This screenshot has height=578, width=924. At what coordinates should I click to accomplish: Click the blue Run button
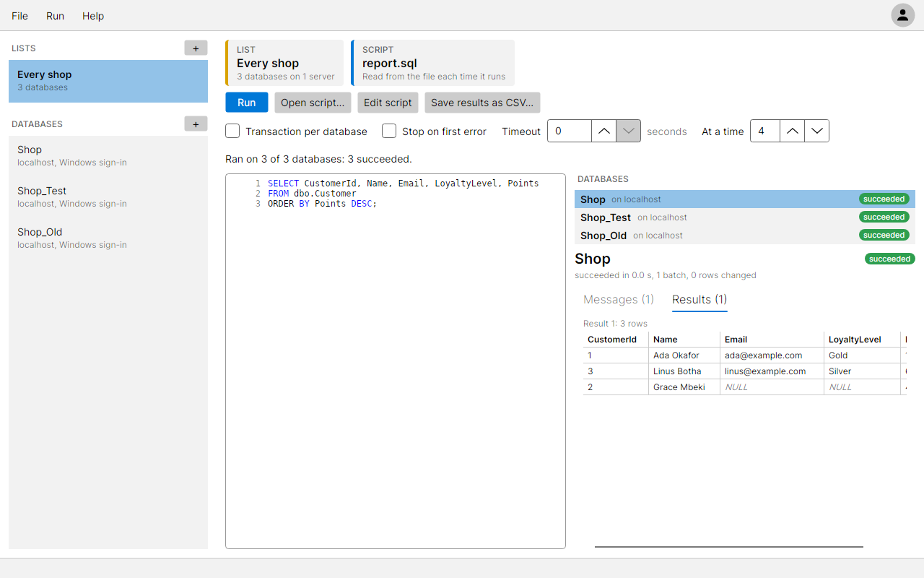click(x=247, y=103)
